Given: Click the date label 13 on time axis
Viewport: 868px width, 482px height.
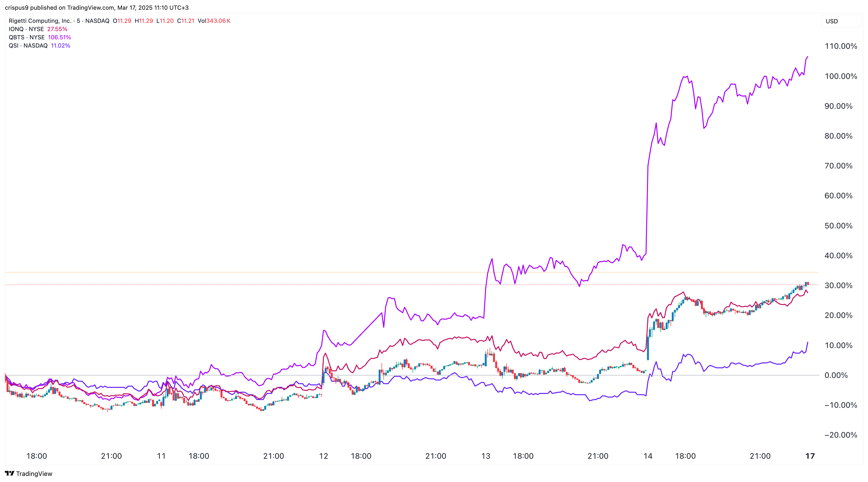Looking at the screenshot, I should (485, 457).
